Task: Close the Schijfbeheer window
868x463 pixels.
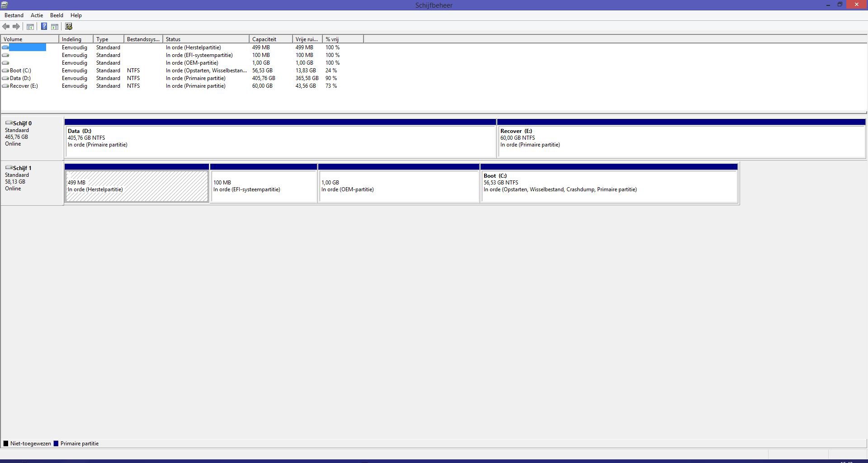Action: pos(857,5)
